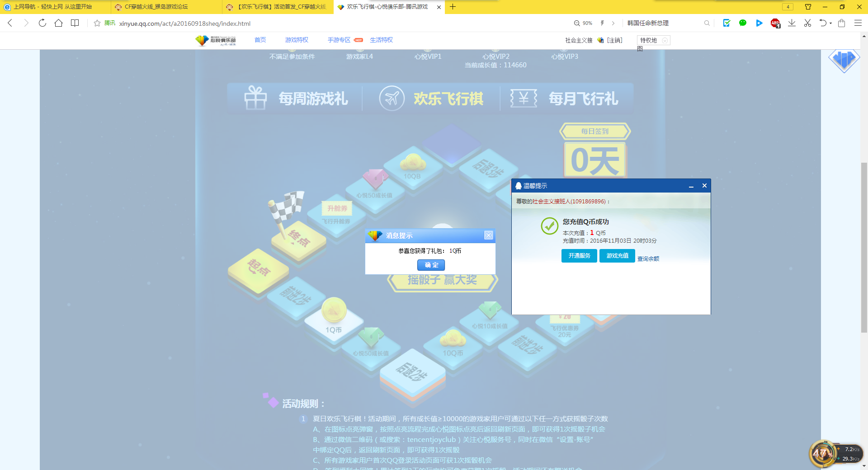The image size is (868, 470).
Task: Click the page vertical scrollbar thumb
Action: tap(864, 248)
